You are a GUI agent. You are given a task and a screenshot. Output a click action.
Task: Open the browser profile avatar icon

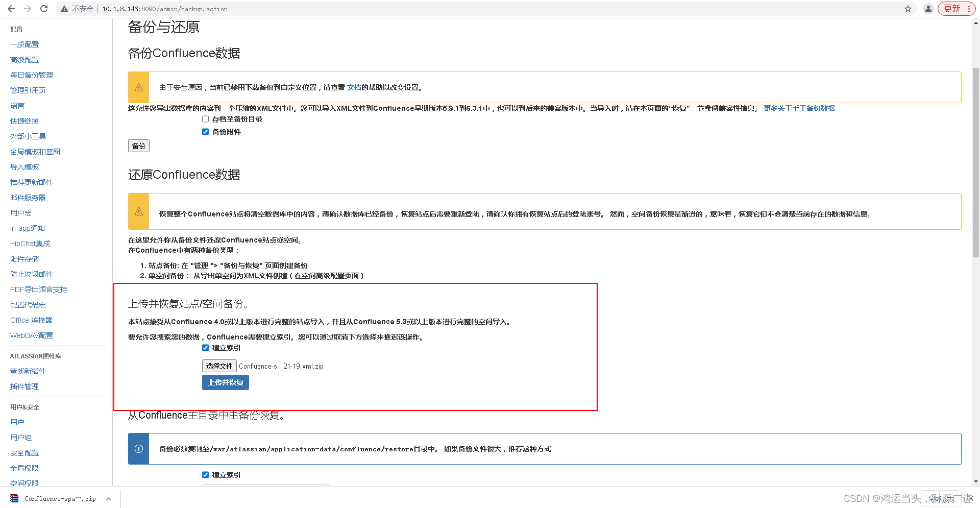(x=928, y=9)
